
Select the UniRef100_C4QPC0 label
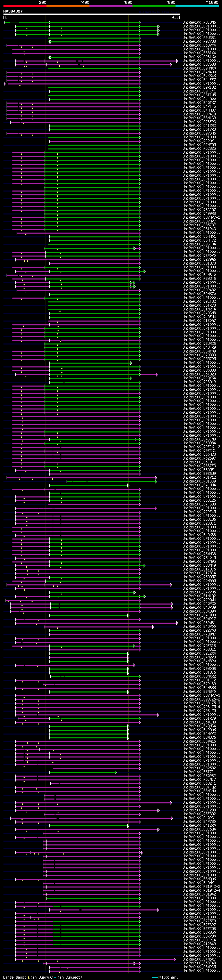click(199, 604)
